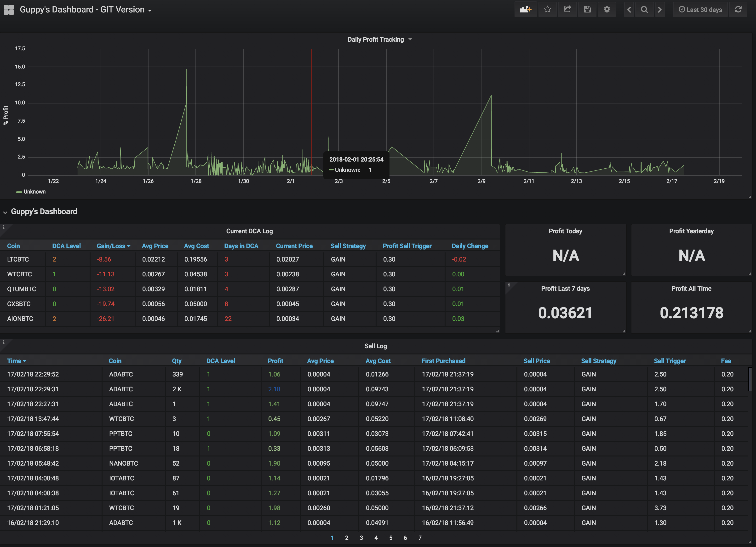Click the refresh dashboard icon
Viewport: 756px width, 547px height.
click(x=738, y=9)
